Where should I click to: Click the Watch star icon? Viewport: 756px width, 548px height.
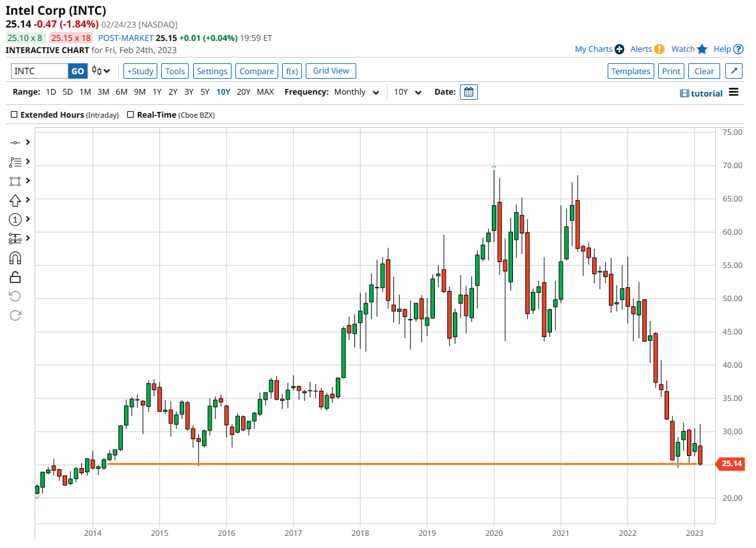click(702, 49)
